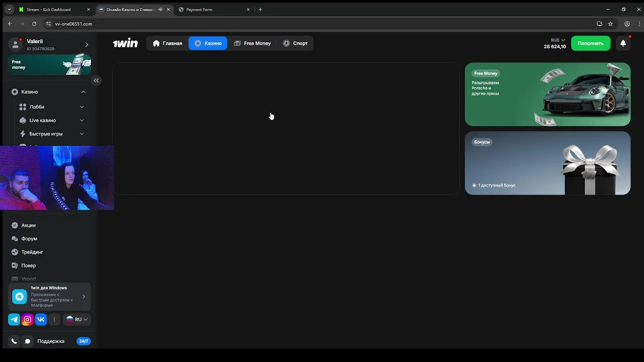Go to the Главная tab
The image size is (644, 362).
(x=167, y=43)
